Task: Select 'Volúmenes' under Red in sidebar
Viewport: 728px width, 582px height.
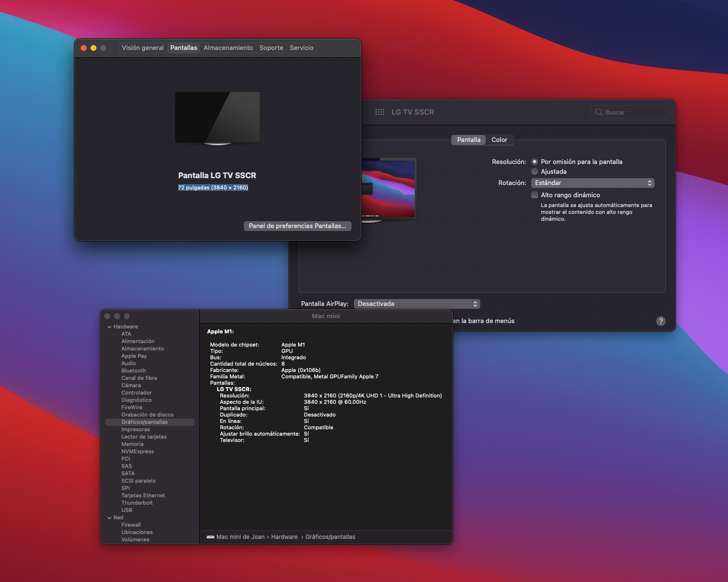Action: pyautogui.click(x=136, y=539)
